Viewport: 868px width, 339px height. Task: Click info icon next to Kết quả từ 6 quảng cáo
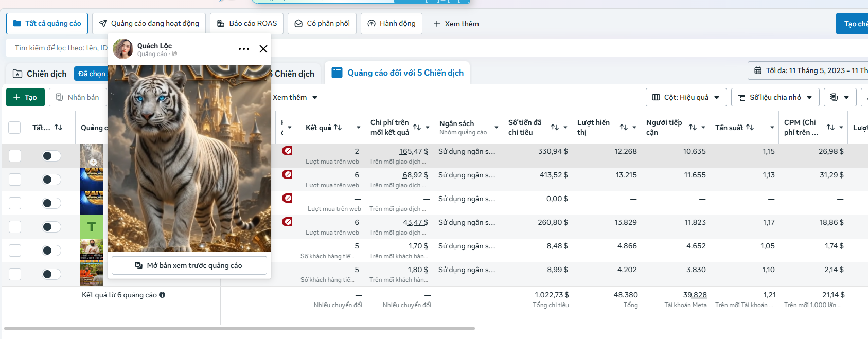(162, 295)
